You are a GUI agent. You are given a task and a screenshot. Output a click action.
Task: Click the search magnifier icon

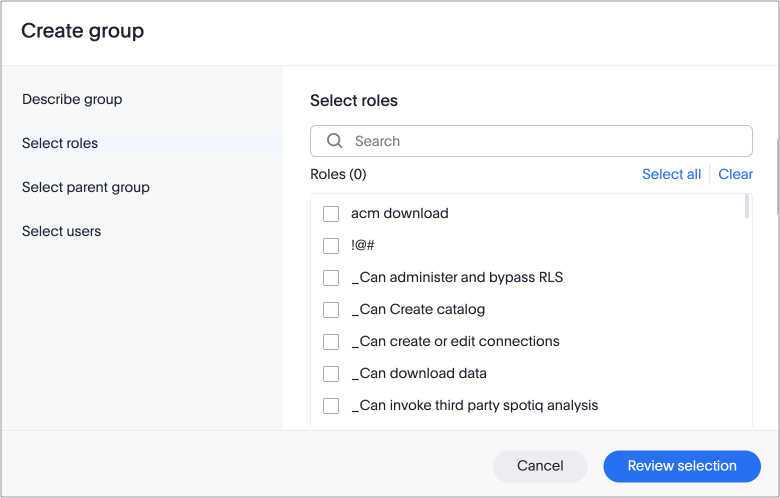tap(335, 141)
